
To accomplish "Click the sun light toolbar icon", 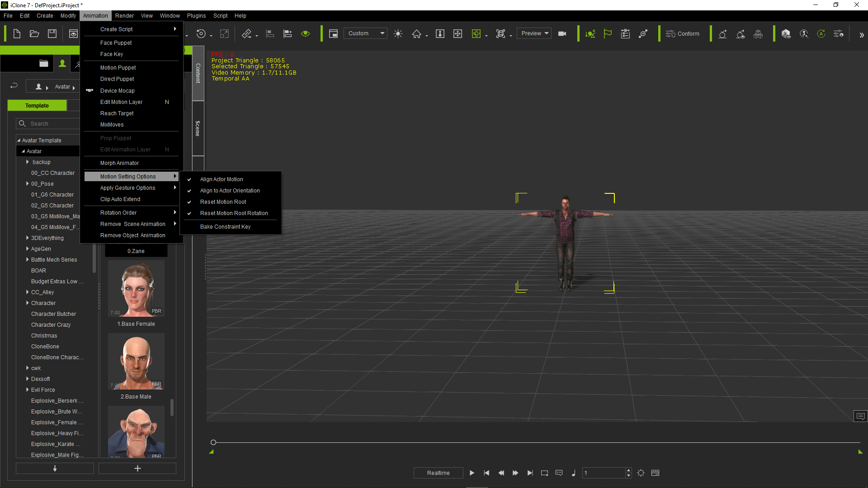I will pos(398,33).
